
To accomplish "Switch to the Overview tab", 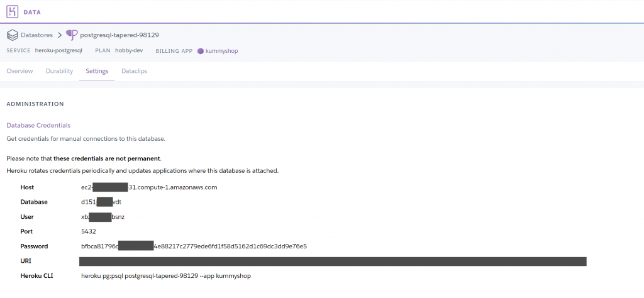I will (19, 71).
